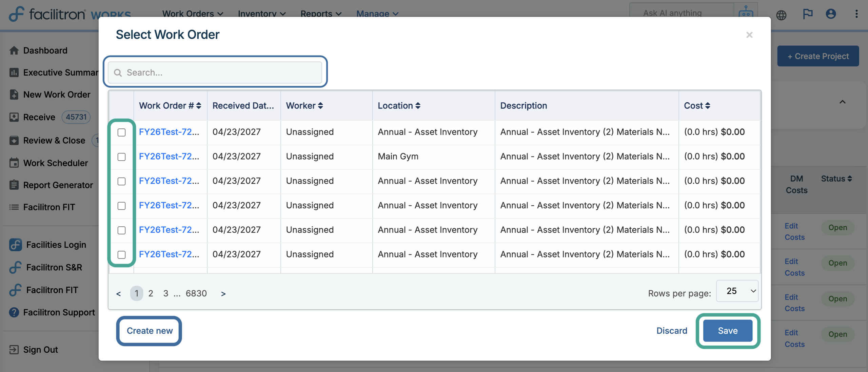Go to page 2 of work orders
This screenshot has height=372, width=868.
pos(151,293)
